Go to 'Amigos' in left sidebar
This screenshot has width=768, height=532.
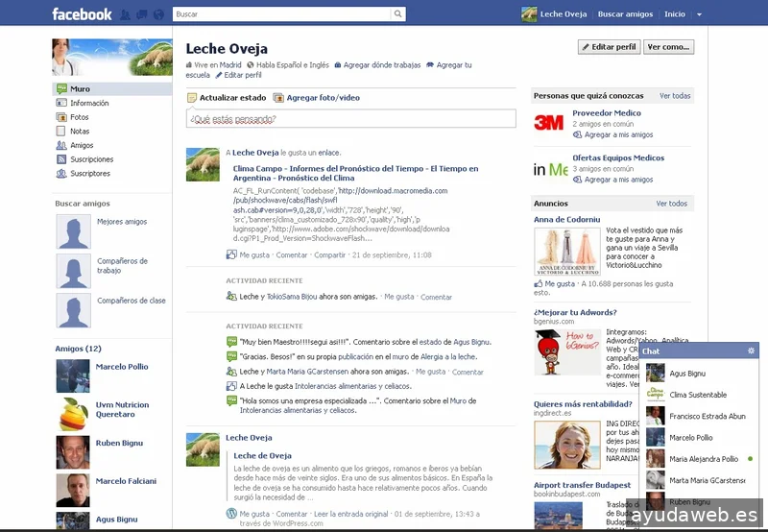point(82,146)
